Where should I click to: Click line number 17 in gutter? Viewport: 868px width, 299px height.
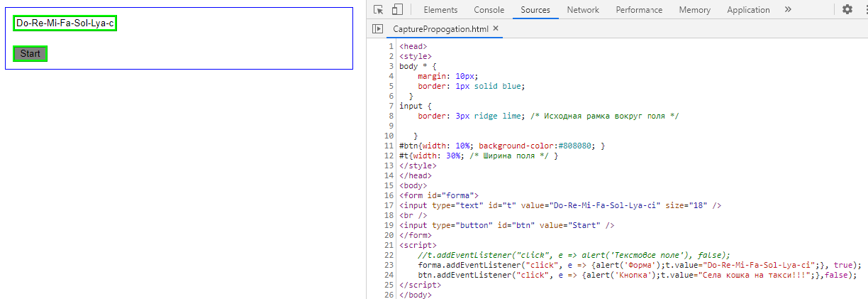pos(389,205)
